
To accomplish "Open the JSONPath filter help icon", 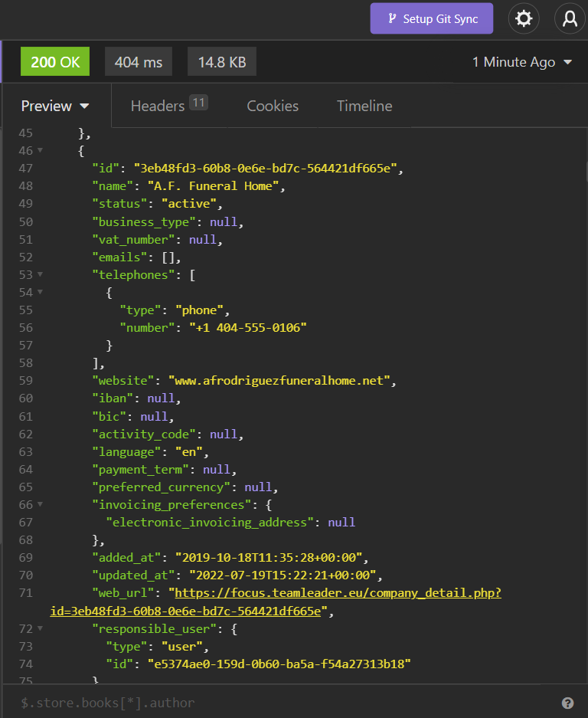I will [567, 703].
